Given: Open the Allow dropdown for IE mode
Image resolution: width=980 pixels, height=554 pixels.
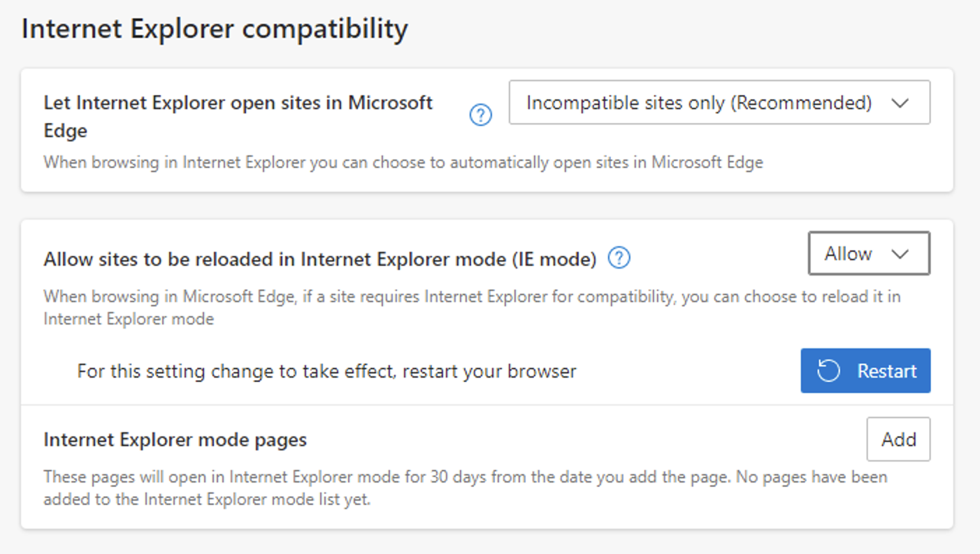Looking at the screenshot, I should coord(868,253).
